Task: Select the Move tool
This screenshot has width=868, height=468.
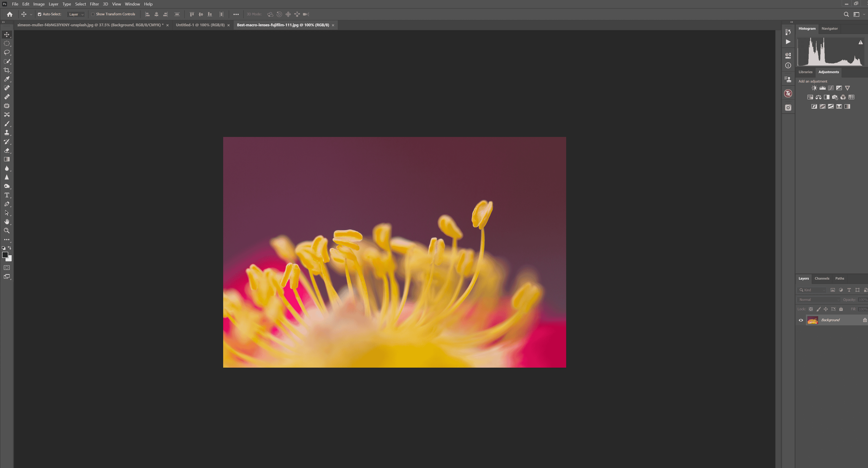Action: pyautogui.click(x=7, y=34)
